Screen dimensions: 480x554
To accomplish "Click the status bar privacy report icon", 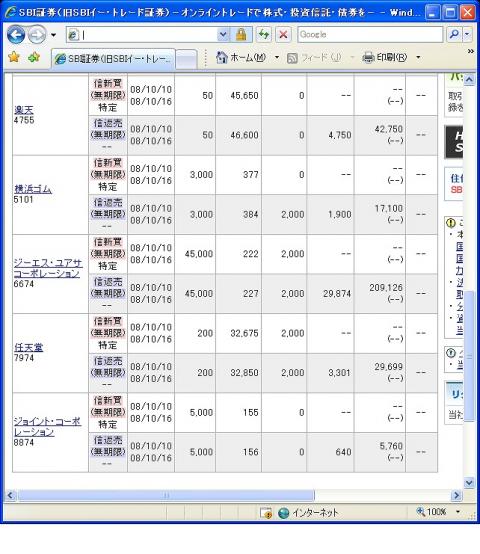I will point(266,512).
